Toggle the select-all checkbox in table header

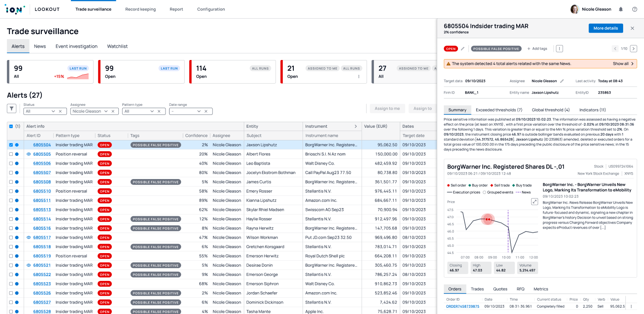(x=11, y=126)
